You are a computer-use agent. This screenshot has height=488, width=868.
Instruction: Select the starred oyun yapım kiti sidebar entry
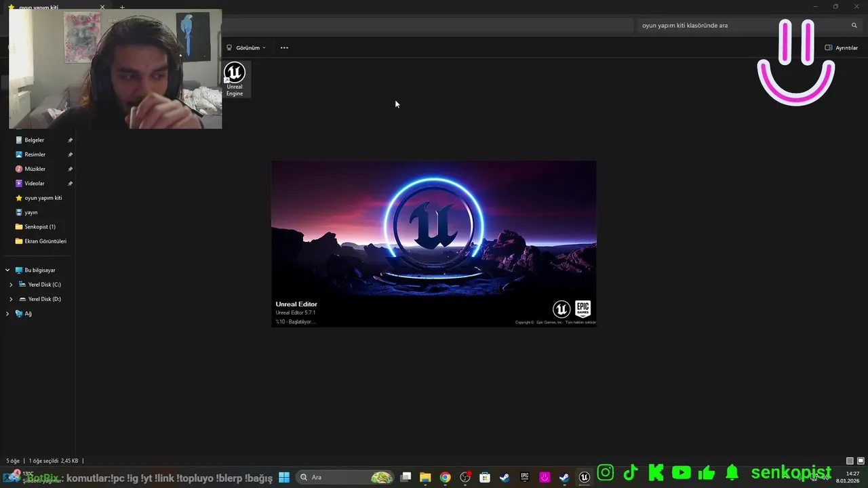tap(43, 198)
